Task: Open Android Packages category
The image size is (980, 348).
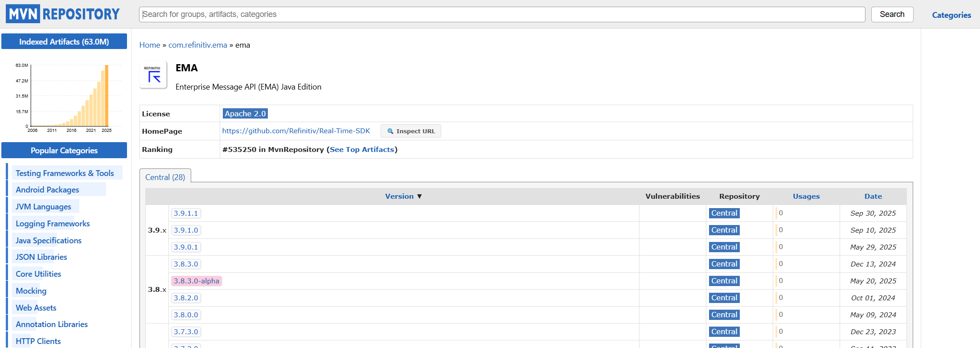Action: (47, 190)
